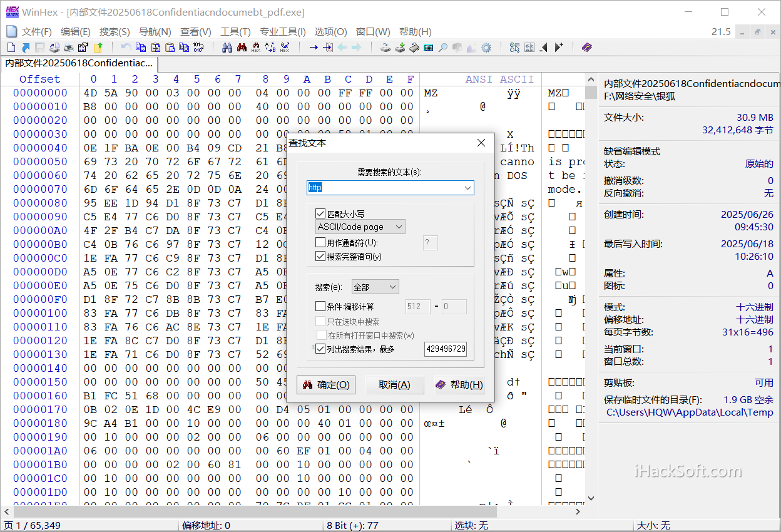Image resolution: width=781 pixels, height=532 pixels.
Task: Click the Clone Disk icon with green plus
Action: [399, 48]
